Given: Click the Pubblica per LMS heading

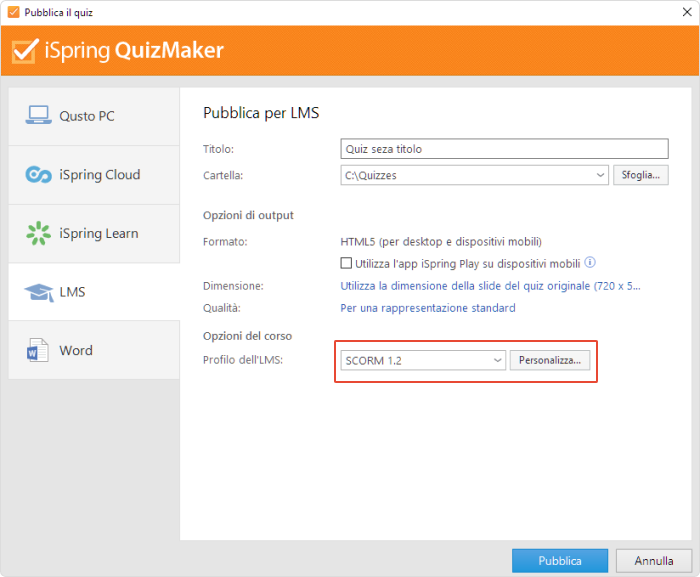Looking at the screenshot, I should (261, 113).
